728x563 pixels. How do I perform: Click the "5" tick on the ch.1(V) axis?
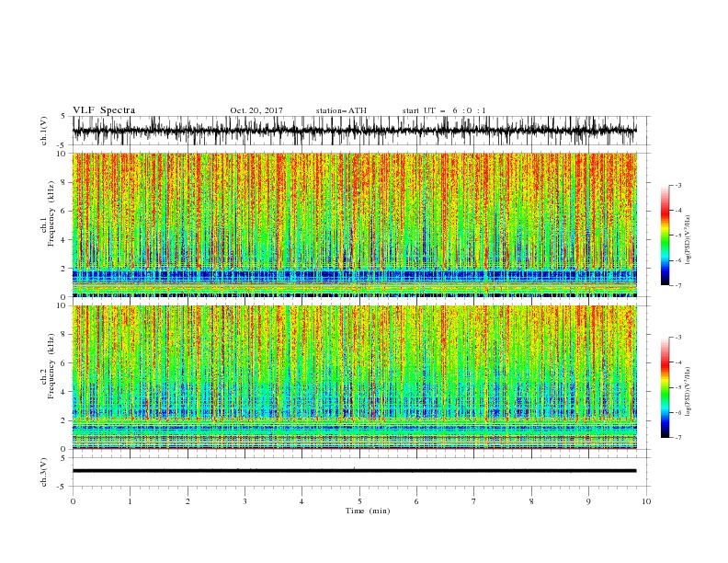tap(63, 116)
